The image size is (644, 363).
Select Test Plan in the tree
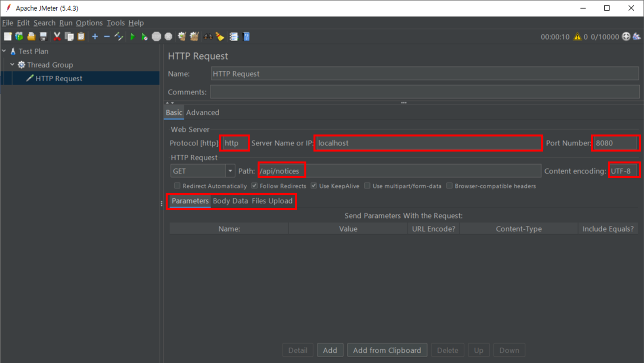pyautogui.click(x=33, y=51)
